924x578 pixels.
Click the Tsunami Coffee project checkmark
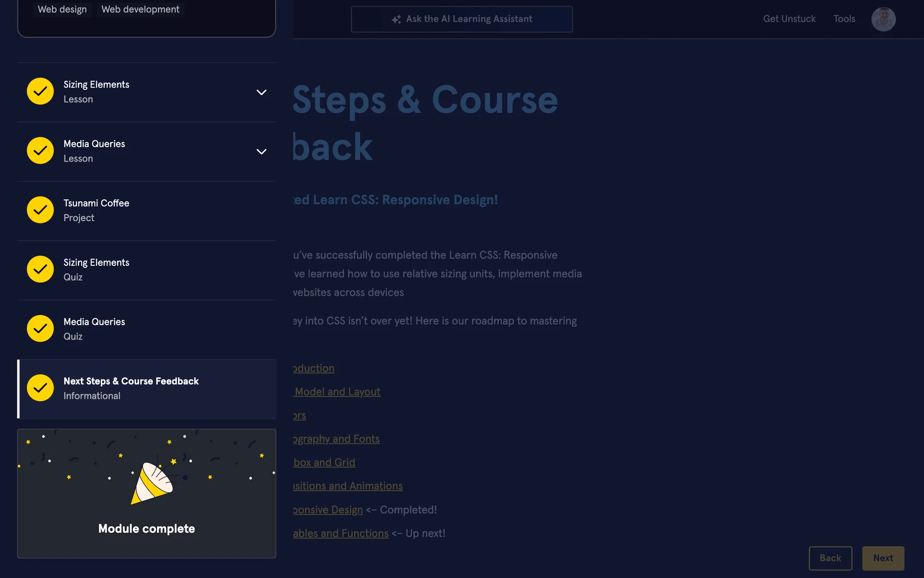40,210
